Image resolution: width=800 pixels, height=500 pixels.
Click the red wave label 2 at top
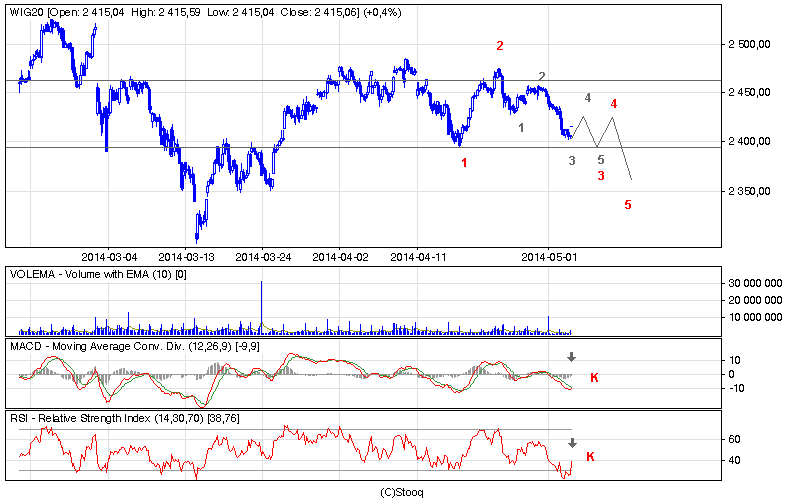point(500,46)
